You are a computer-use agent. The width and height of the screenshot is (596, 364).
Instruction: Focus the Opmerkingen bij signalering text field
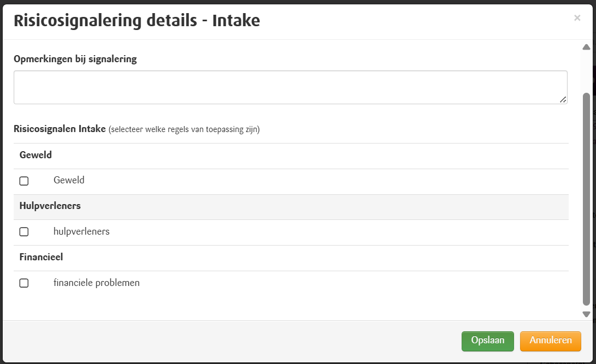(x=290, y=87)
